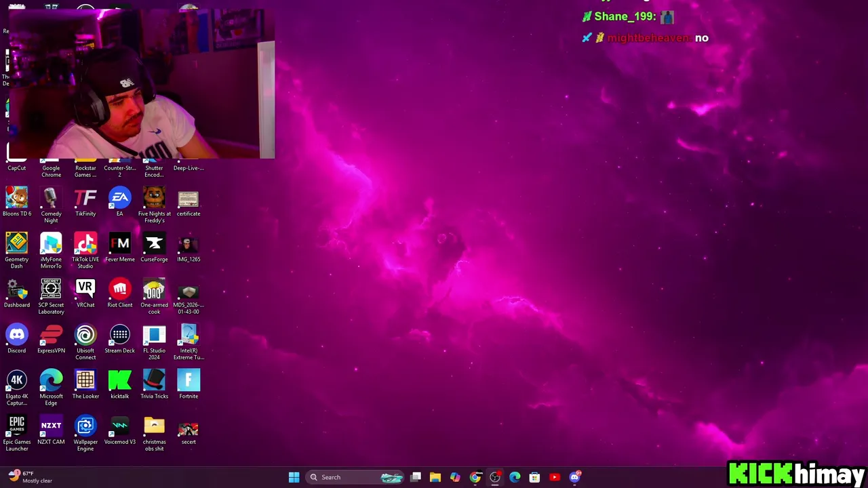Open VRChat from the desktop
This screenshot has width=868, height=488.
pyautogui.click(x=85, y=293)
